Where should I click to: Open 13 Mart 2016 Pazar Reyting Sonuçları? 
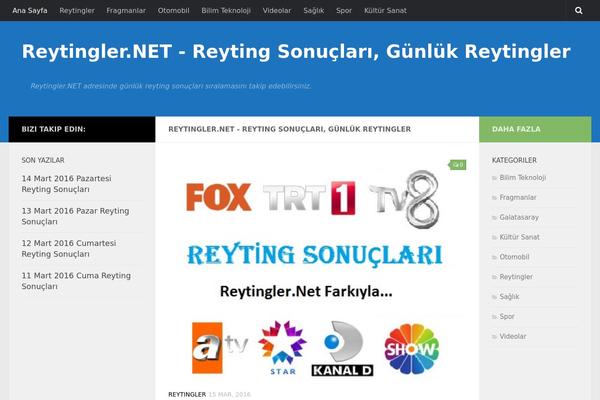click(x=75, y=216)
